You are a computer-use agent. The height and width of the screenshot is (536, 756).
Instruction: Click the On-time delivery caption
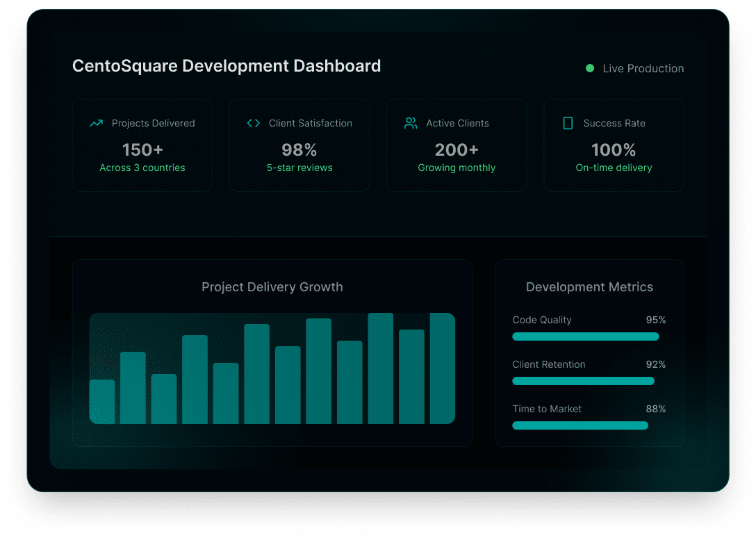(614, 168)
